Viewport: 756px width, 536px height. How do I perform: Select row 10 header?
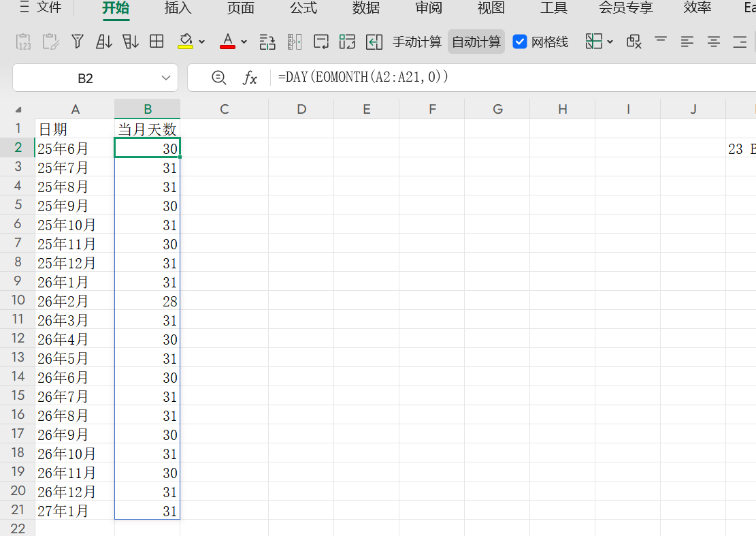18,300
